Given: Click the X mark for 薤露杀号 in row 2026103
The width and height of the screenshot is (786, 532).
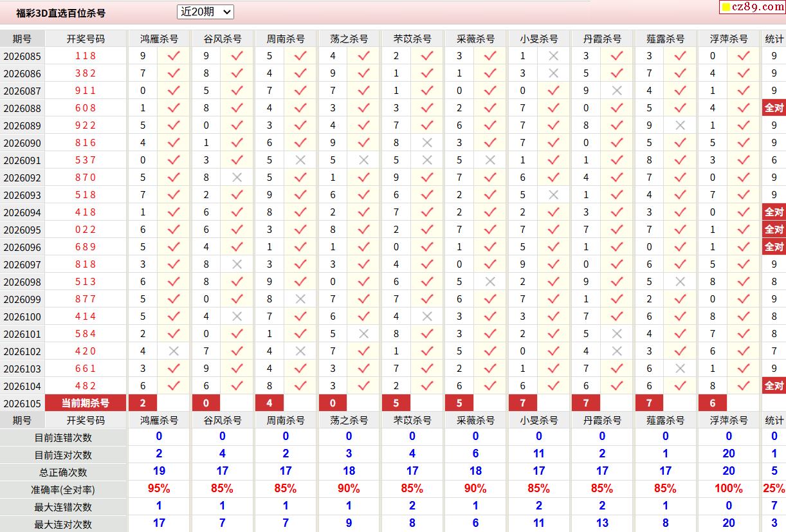Looking at the screenshot, I should tap(680, 369).
